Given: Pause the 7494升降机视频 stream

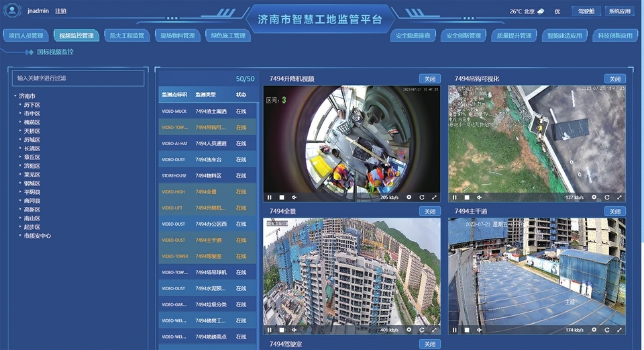Looking at the screenshot, I should tap(270, 198).
